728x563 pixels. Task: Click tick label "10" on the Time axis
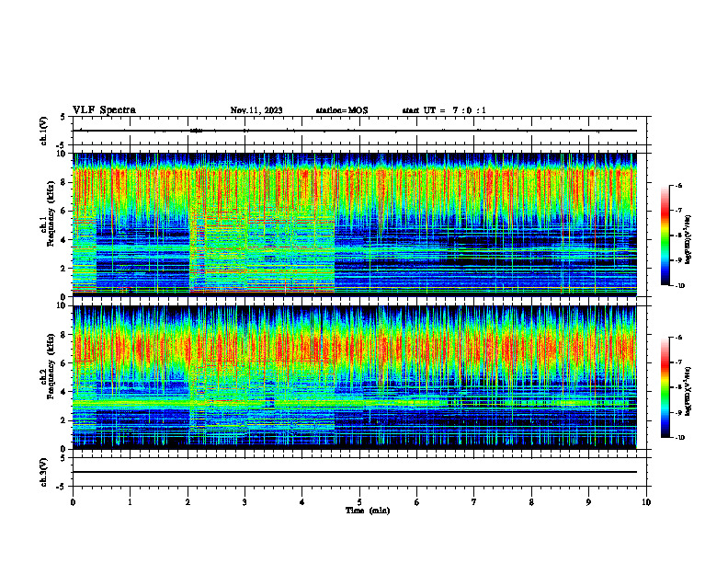coord(646,502)
